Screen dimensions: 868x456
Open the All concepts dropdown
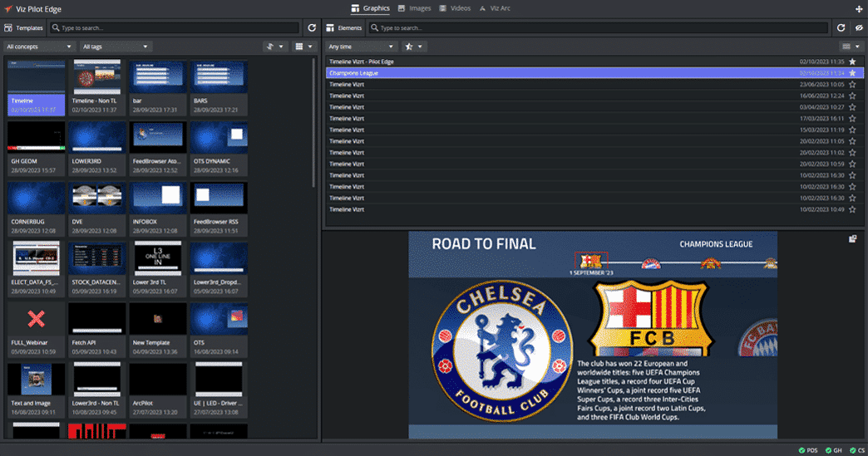[x=39, y=47]
